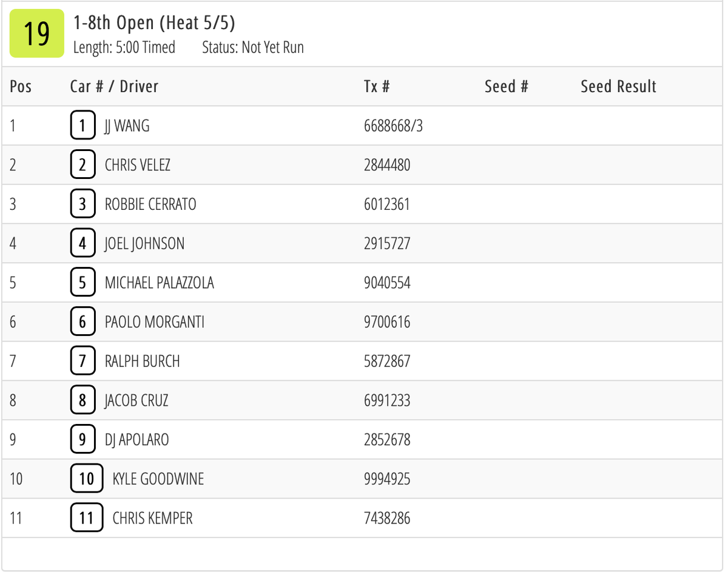Select driver JOEL JOHNSON
The image size is (728, 572).
144,244
